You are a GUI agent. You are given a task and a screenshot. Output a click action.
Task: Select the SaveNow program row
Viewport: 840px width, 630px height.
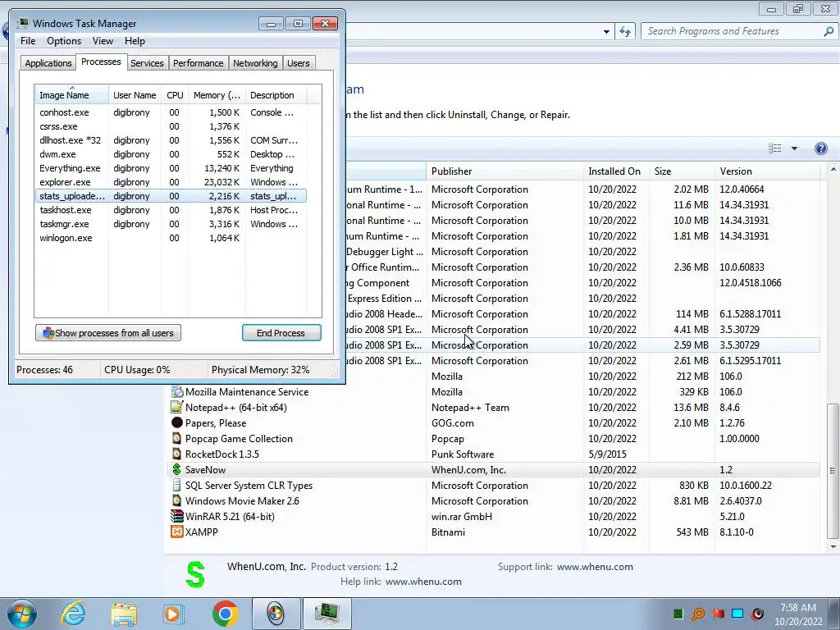coord(494,470)
